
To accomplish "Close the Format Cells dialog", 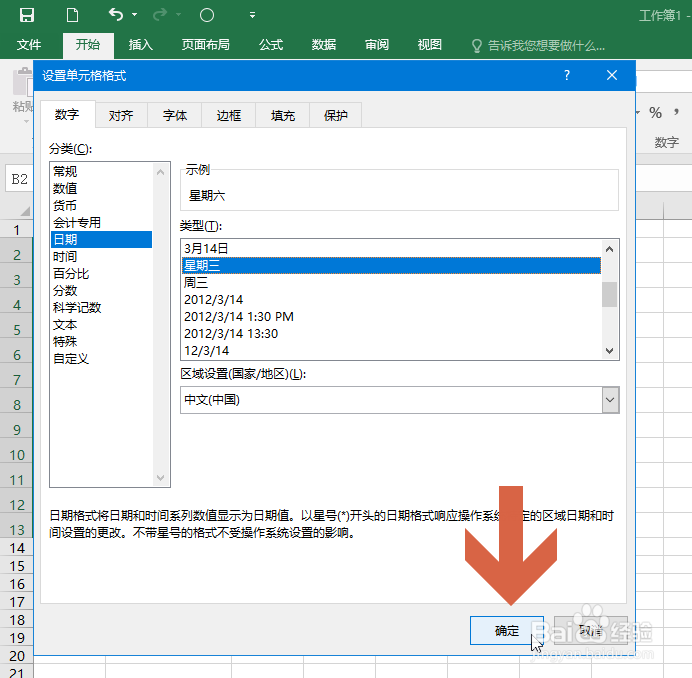I will coord(612,75).
